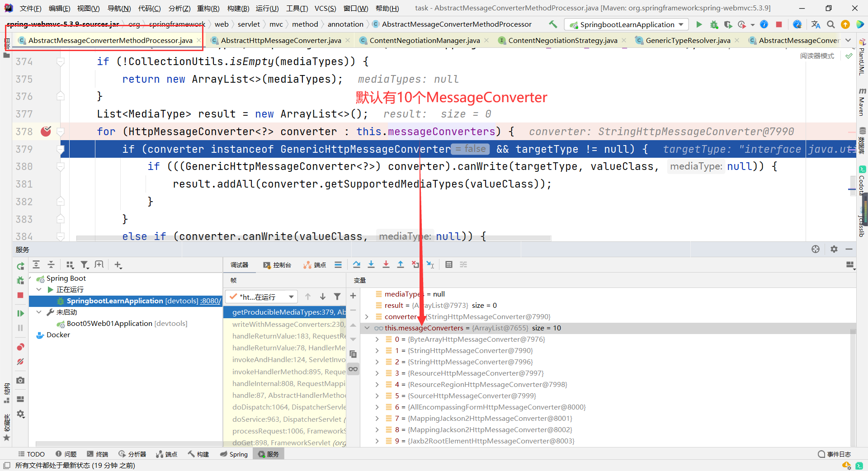Click the orange update arrow icon
Image resolution: width=868 pixels, height=471 pixels.
point(845,24)
